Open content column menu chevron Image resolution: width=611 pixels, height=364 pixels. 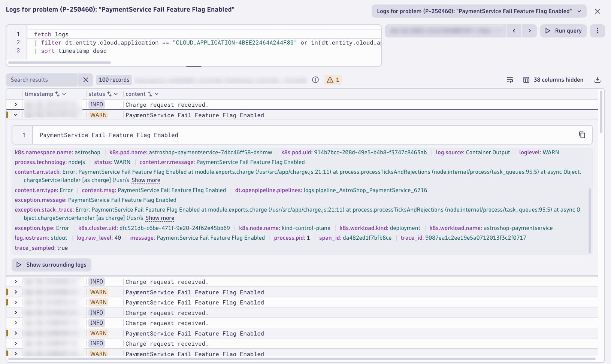(157, 94)
